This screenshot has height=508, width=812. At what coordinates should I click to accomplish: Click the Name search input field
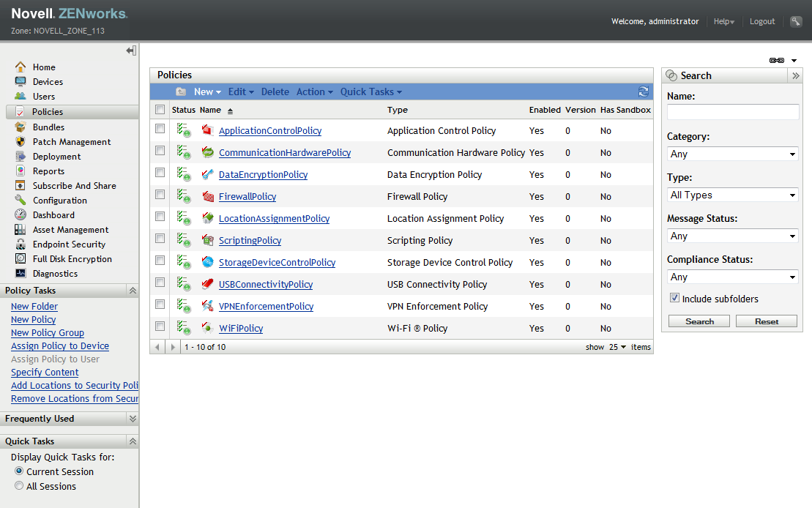pos(733,112)
